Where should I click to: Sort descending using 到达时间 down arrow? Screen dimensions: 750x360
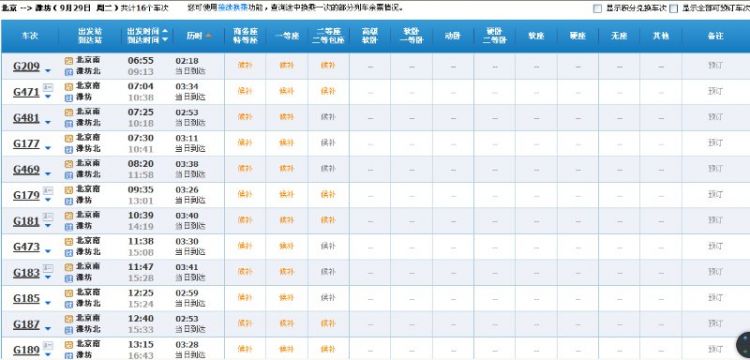click(x=165, y=40)
